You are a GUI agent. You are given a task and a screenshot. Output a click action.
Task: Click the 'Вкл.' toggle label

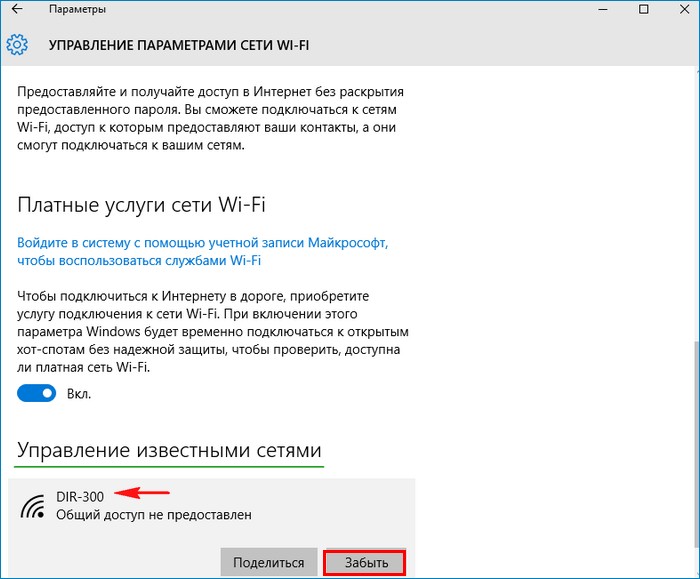pyautogui.click(x=79, y=394)
